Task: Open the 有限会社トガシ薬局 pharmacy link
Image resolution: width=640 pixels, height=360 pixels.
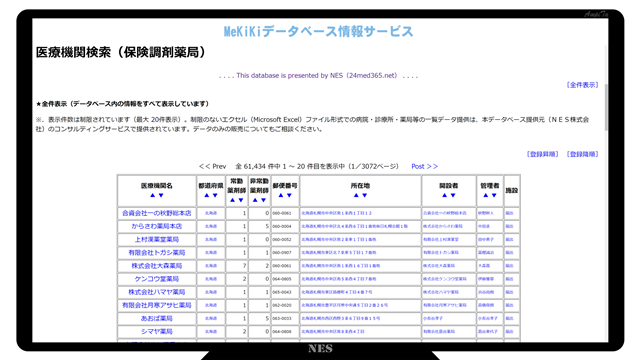Action: click(157, 253)
